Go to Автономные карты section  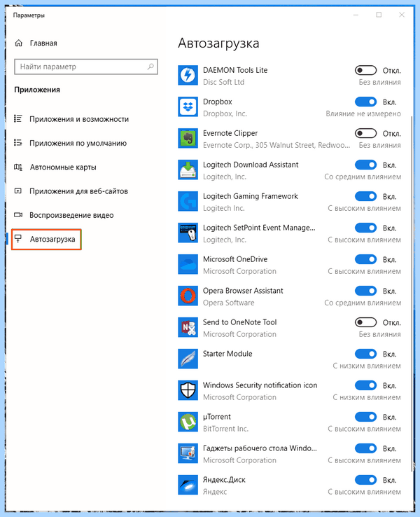63,167
